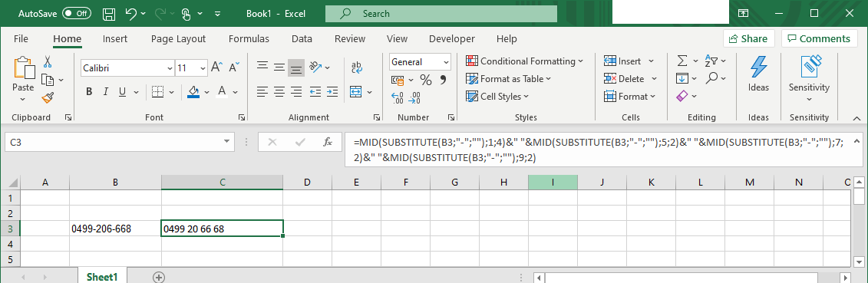Apply Comma Style format
Screen dimensions: 868x283
coord(443,81)
